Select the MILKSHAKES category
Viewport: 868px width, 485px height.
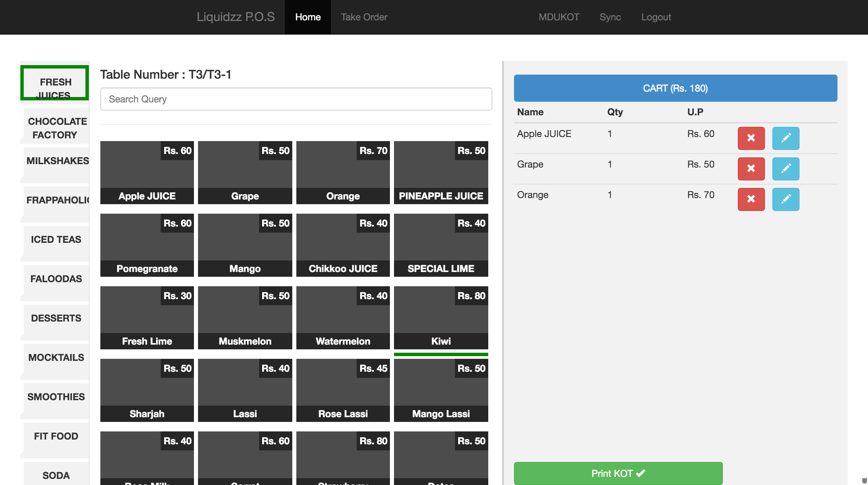pyautogui.click(x=57, y=161)
